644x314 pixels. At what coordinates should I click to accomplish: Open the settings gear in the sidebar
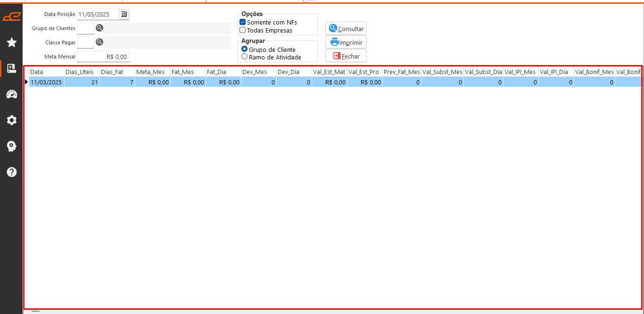pos(11,120)
